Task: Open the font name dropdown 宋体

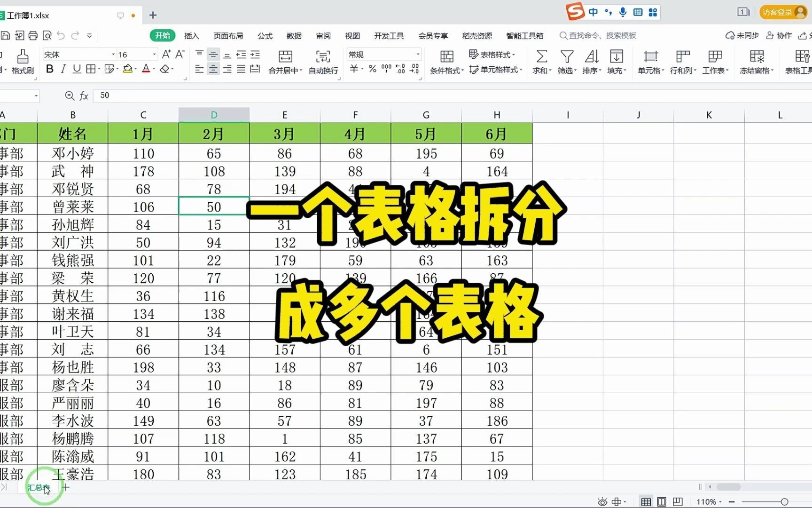Action: [113, 55]
